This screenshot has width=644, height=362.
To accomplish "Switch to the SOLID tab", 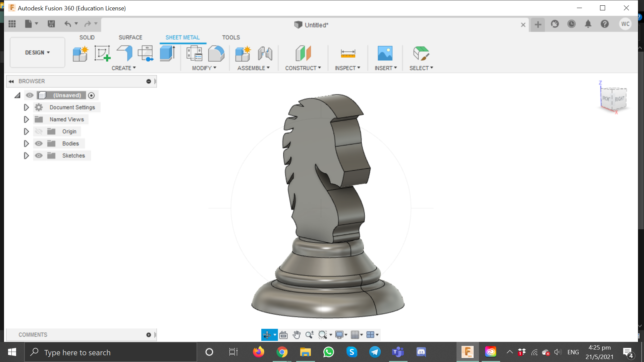I will tap(87, 38).
